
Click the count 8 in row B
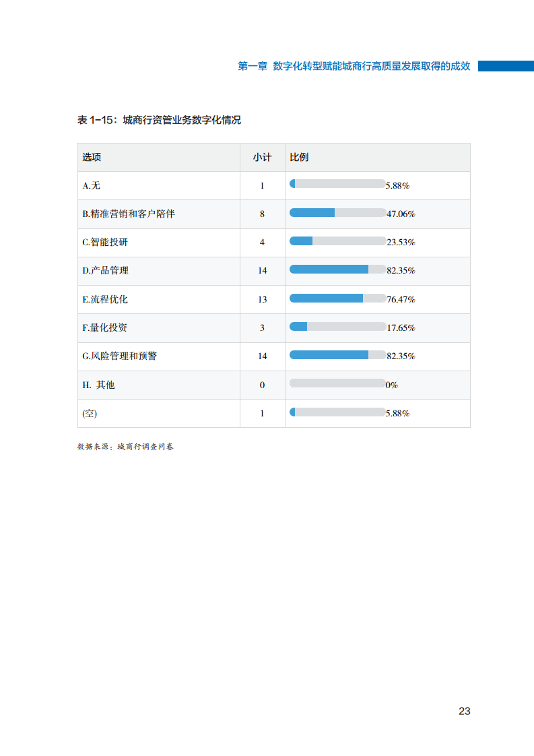pos(262,214)
